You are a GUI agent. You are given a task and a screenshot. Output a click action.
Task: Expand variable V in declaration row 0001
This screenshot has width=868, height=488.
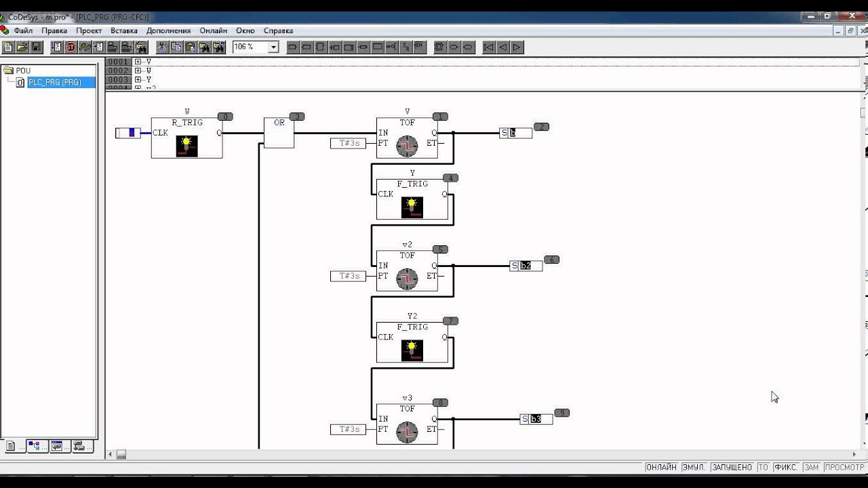[138, 62]
